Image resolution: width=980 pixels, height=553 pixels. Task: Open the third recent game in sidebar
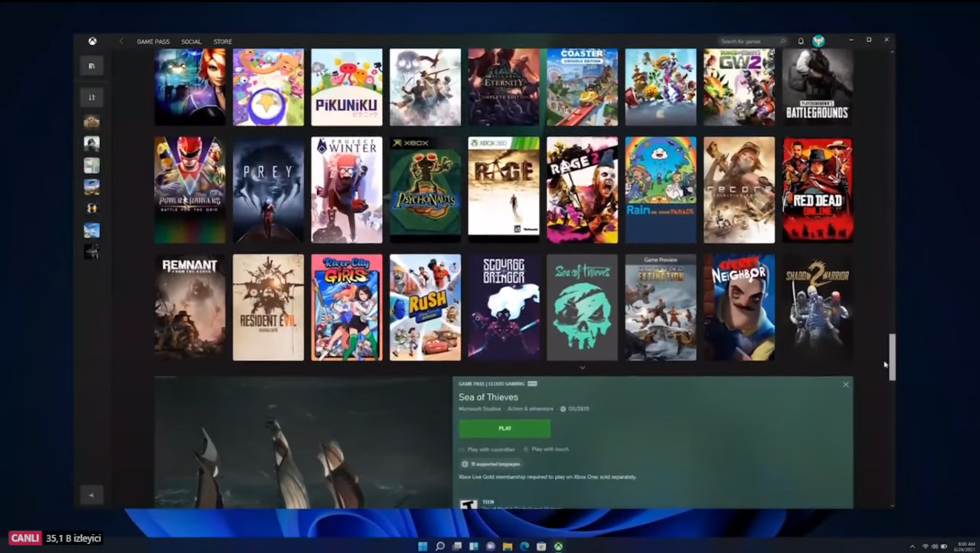(x=92, y=165)
